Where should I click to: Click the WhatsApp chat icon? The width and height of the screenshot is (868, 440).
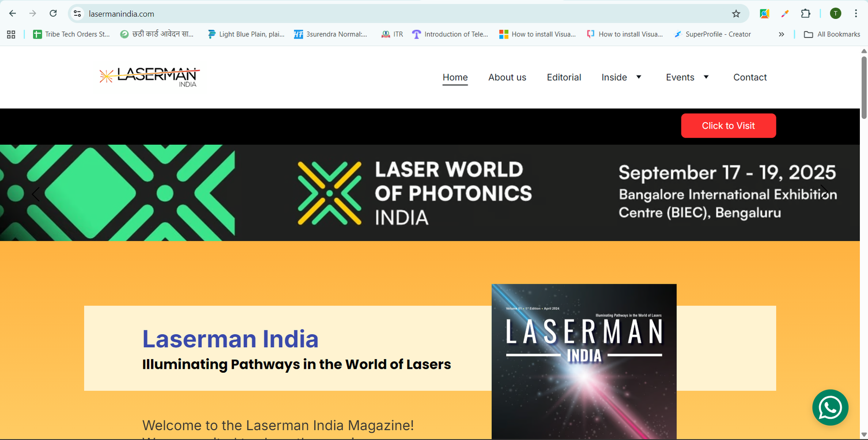coord(830,407)
